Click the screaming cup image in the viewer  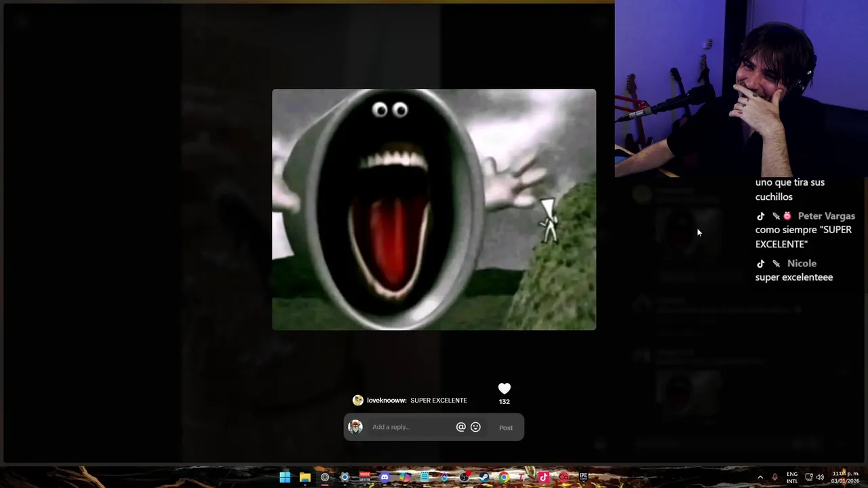[x=434, y=209]
